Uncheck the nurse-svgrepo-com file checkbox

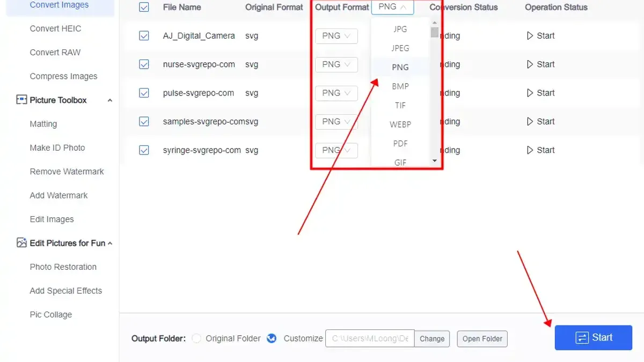[144, 64]
